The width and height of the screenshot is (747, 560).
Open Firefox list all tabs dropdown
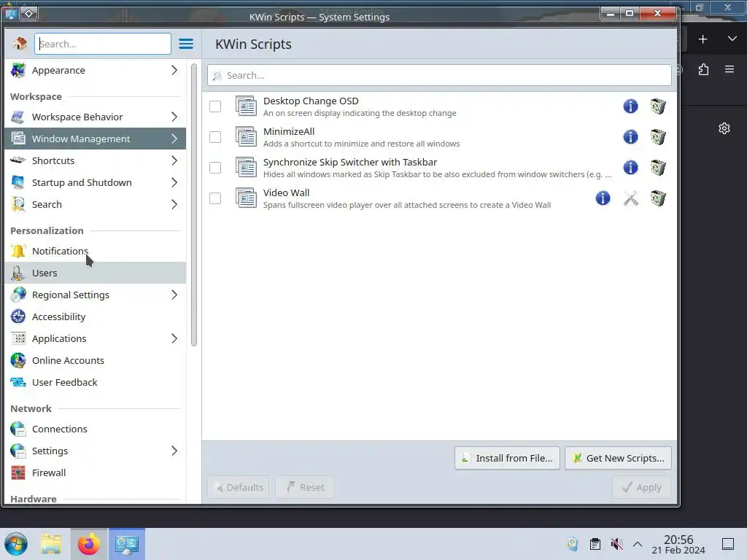click(x=732, y=39)
